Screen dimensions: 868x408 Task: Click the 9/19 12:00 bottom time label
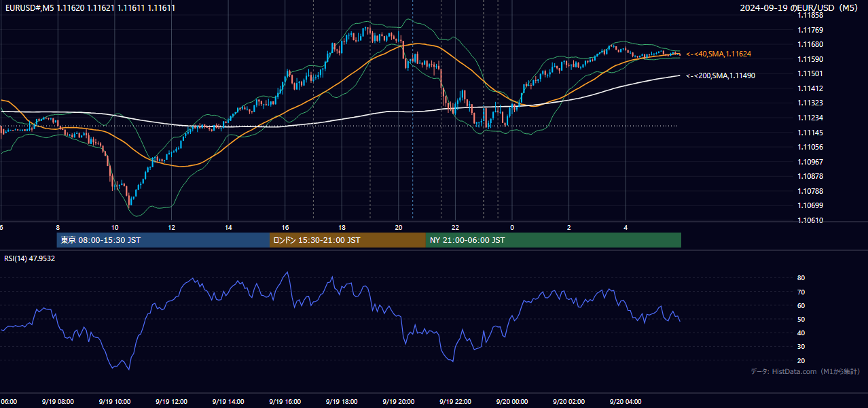171,402
